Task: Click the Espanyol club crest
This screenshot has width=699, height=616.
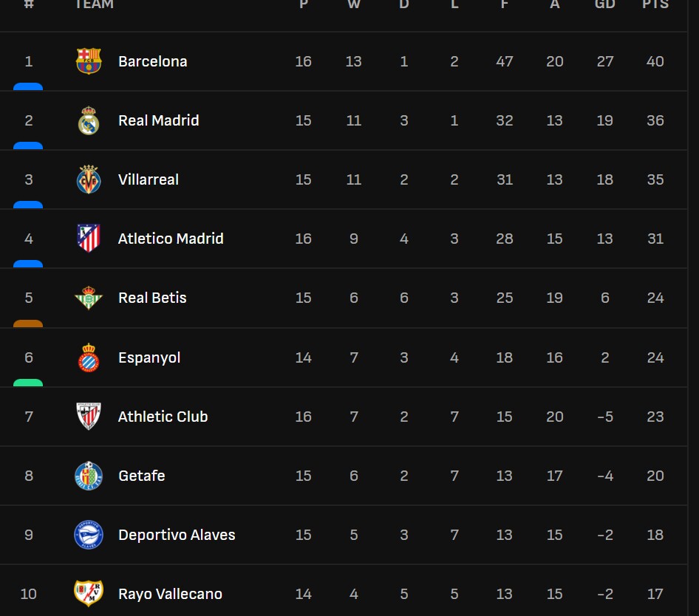Action: coord(89,357)
